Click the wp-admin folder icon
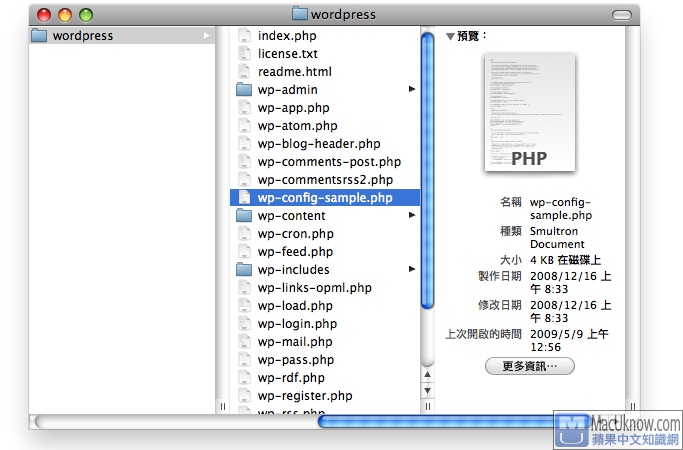The height and width of the screenshot is (450, 683). 243,90
